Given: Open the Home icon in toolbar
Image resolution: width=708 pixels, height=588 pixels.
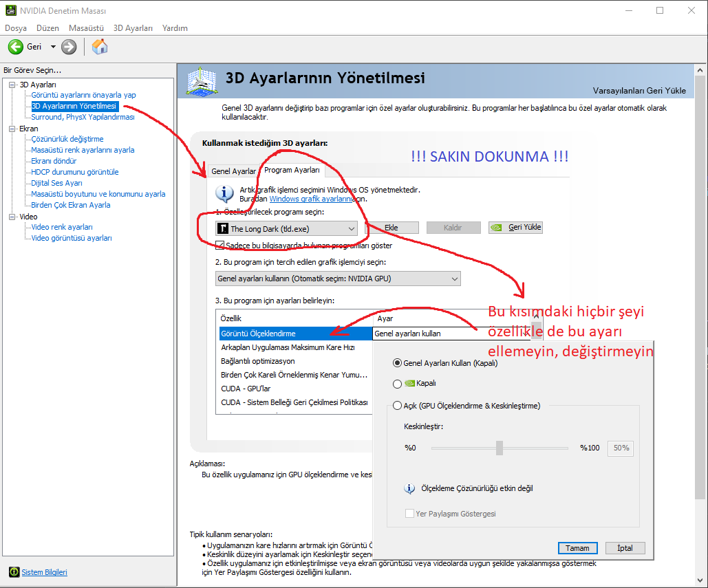Looking at the screenshot, I should (x=100, y=47).
